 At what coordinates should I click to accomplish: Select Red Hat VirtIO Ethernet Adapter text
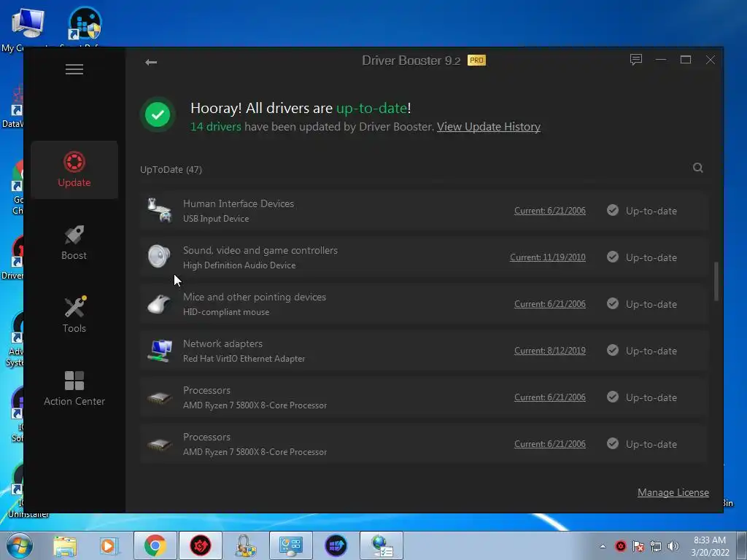pyautogui.click(x=244, y=359)
